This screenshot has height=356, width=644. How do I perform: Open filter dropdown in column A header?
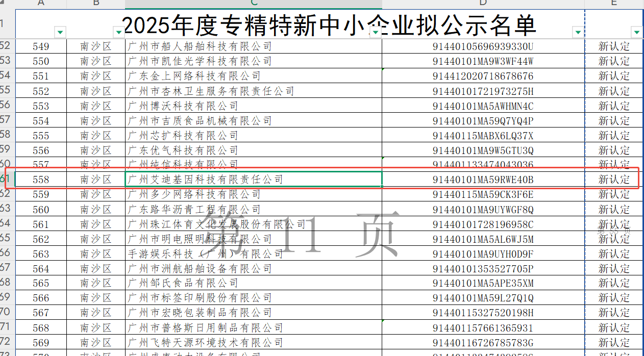[60, 33]
